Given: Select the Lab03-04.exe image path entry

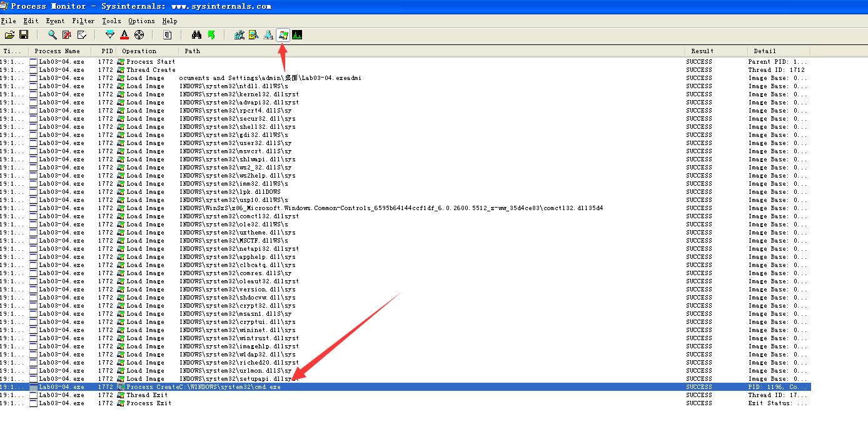Looking at the screenshot, I should click(x=270, y=78).
